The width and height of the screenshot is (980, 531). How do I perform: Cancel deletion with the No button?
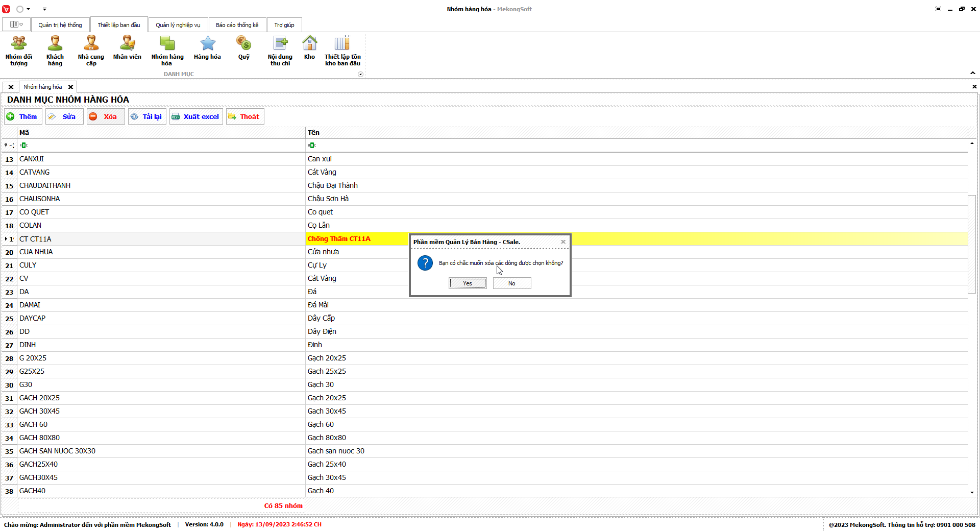click(512, 283)
